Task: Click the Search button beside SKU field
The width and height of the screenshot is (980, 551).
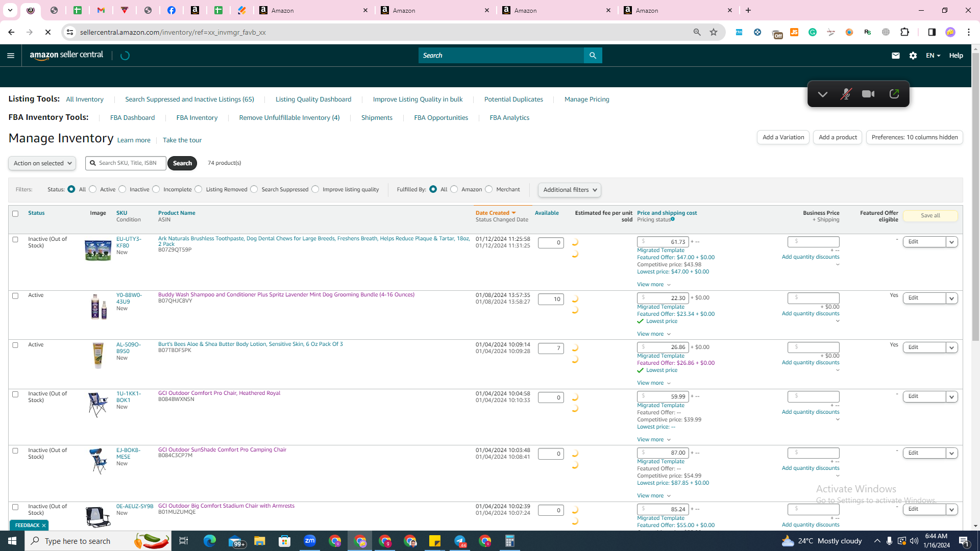Action: point(182,163)
